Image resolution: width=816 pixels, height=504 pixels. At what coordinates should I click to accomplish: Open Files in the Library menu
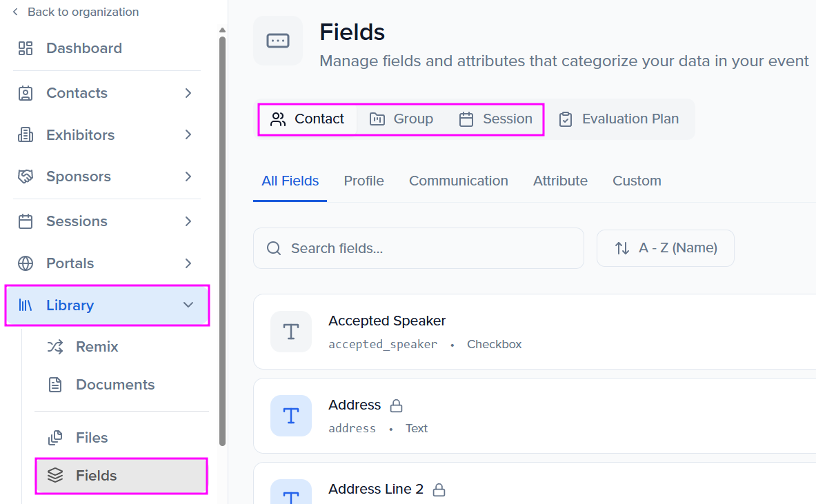[x=92, y=438]
